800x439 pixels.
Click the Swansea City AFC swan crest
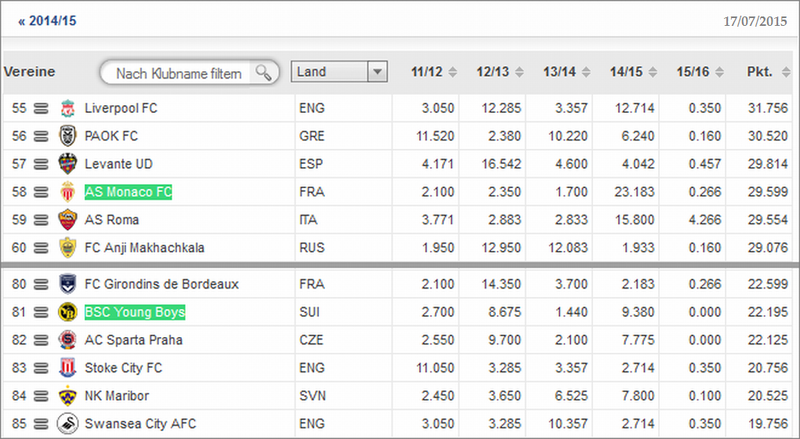(67, 424)
